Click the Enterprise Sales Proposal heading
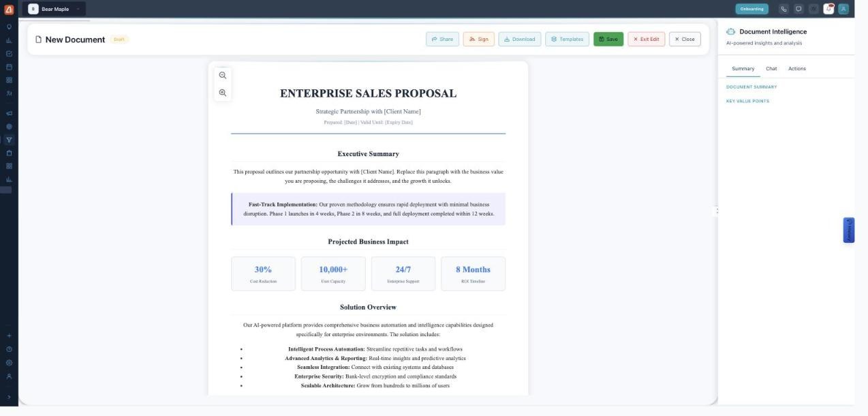The image size is (868, 416). click(368, 93)
